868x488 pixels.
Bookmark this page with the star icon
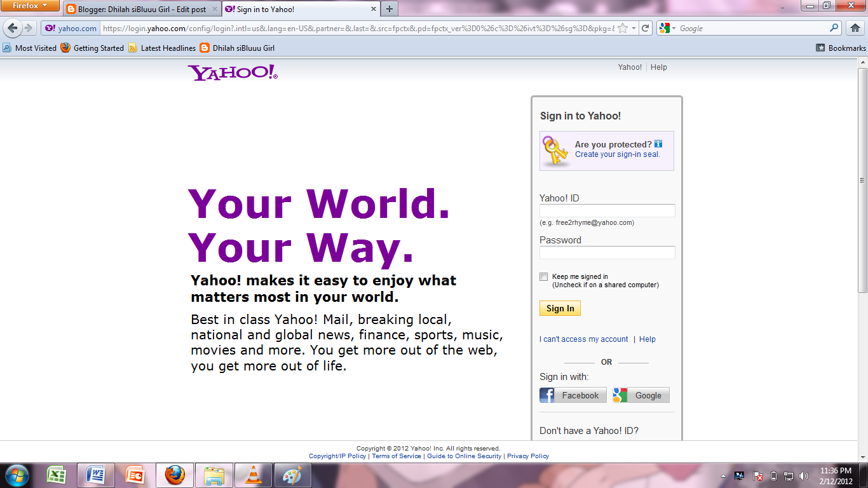(x=623, y=29)
